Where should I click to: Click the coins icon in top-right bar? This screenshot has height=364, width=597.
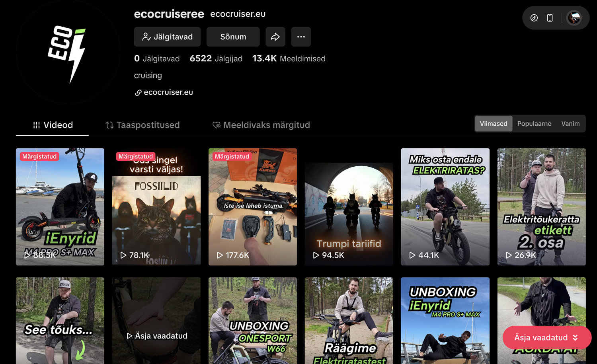(534, 18)
